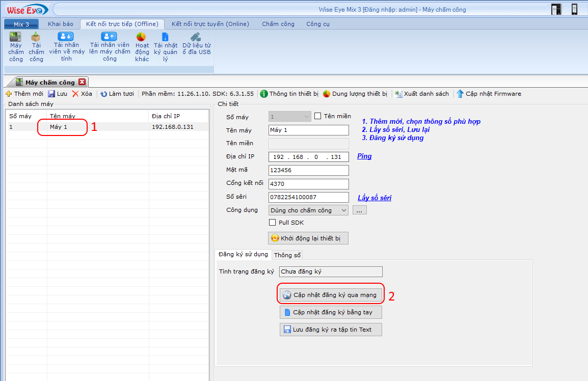The height and width of the screenshot is (381, 588).
Task: Click Tải nhân viên lên máy chấm công
Action: [109, 37]
